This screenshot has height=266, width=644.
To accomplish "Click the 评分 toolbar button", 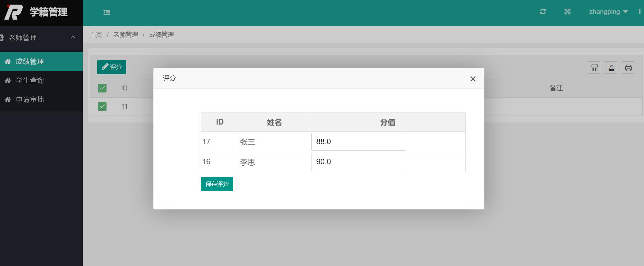I will coord(112,67).
